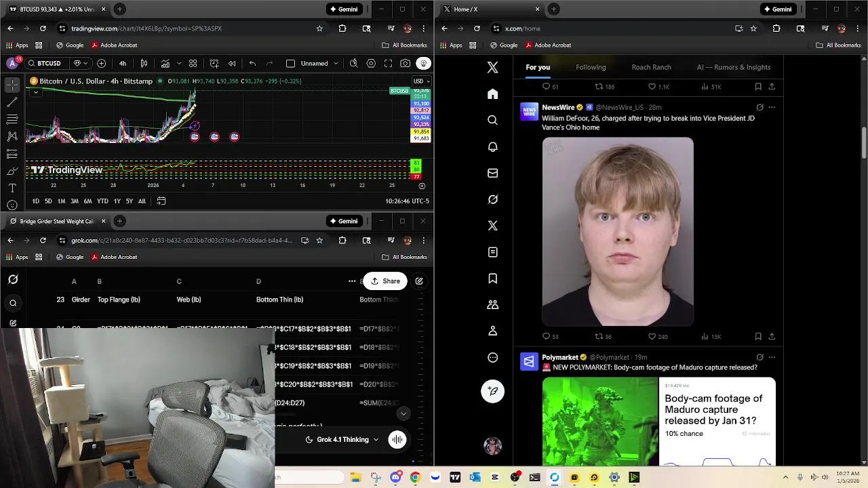Take a chart snapshot with the camera icon
Image resolution: width=868 pixels, height=488 pixels.
405,63
